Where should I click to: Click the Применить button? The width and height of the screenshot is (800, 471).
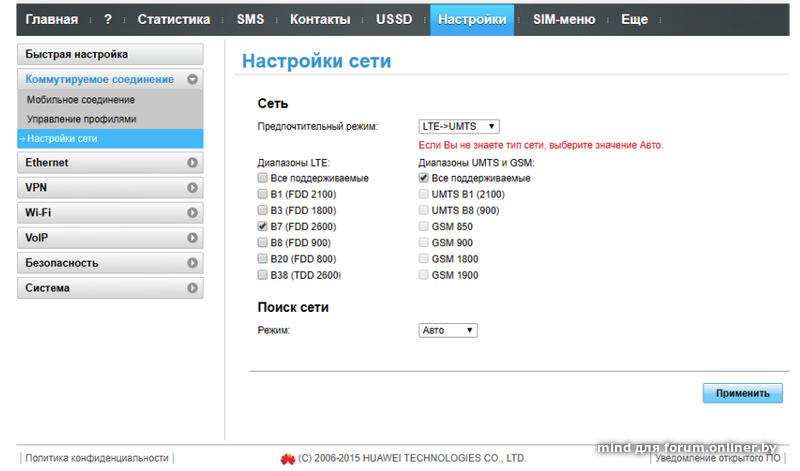tap(742, 393)
